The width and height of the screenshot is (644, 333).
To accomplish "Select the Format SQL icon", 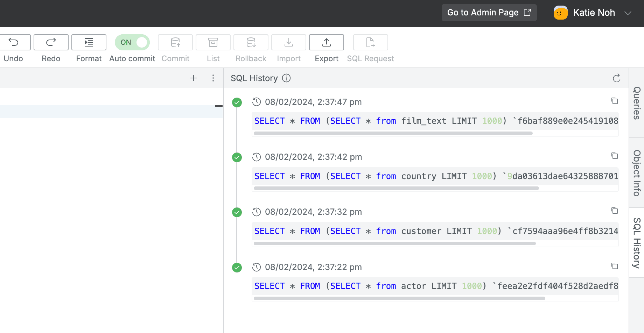I will [89, 42].
